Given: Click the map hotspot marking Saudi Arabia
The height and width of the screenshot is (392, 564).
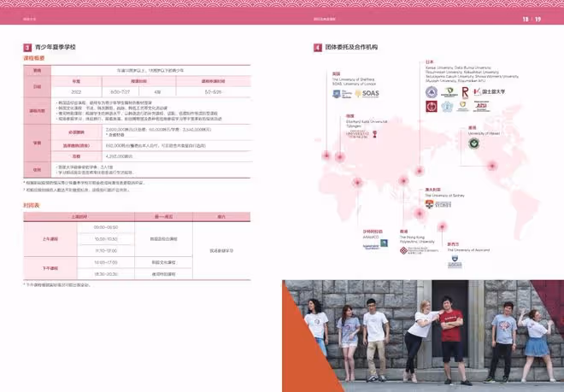Looking at the screenshot, I should [357, 183].
